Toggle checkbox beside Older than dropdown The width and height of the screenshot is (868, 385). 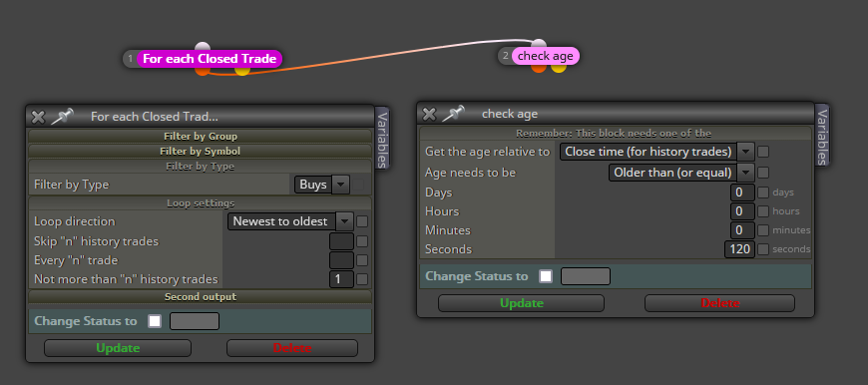click(763, 172)
